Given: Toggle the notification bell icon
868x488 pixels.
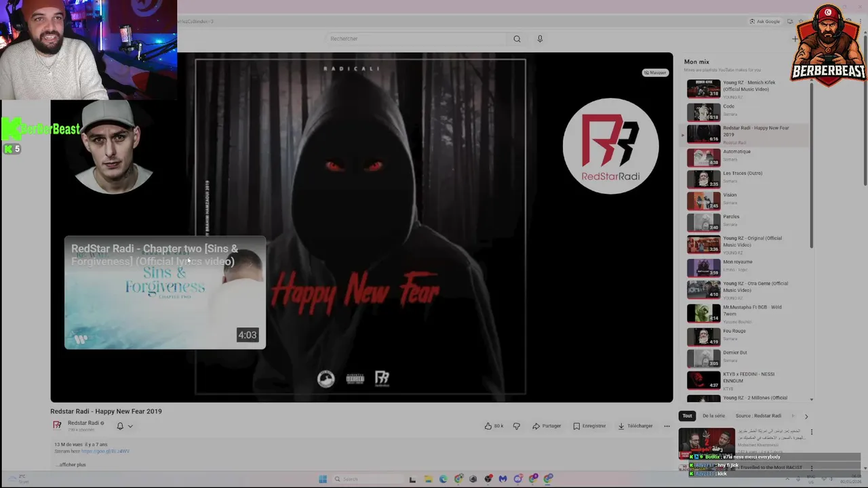Looking at the screenshot, I should 120,426.
